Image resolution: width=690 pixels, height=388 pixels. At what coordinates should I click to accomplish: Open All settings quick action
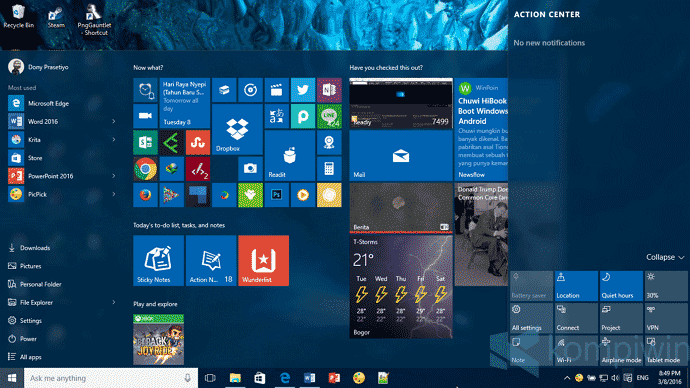532,318
